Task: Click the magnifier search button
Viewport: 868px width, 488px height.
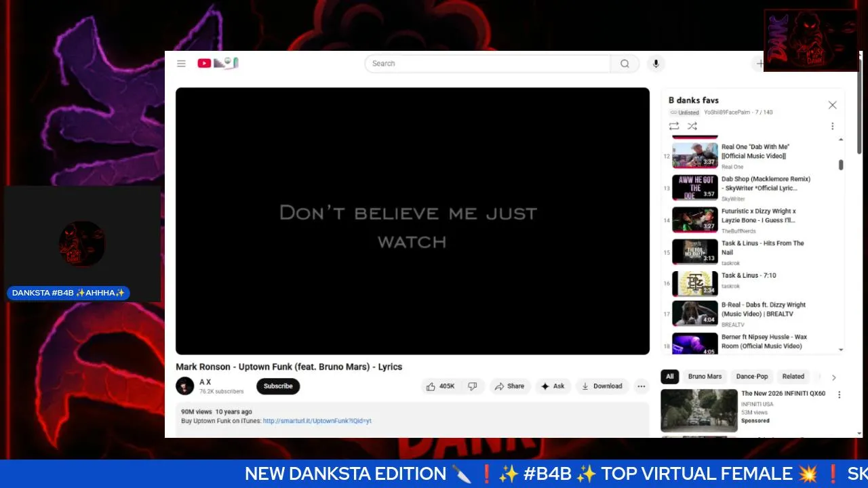Action: point(625,64)
